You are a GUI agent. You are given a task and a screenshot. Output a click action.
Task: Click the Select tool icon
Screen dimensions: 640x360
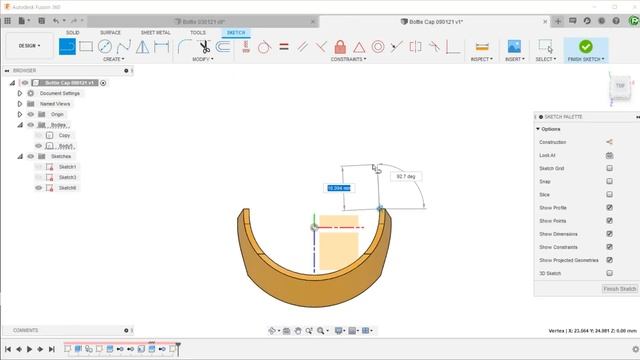(x=545, y=47)
